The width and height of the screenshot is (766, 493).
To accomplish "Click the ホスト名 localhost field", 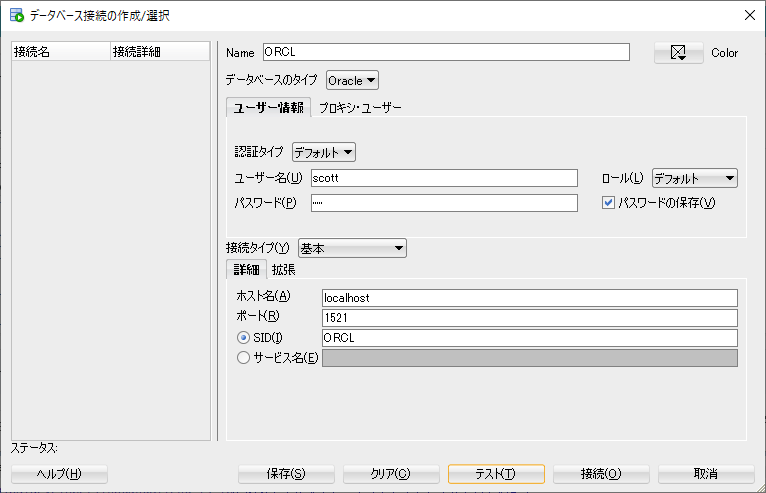I will click(529, 297).
